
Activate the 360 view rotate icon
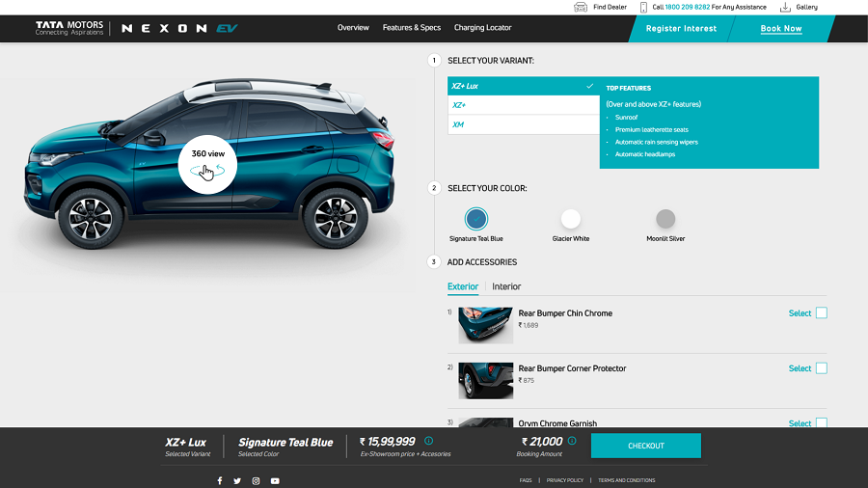pyautogui.click(x=207, y=171)
